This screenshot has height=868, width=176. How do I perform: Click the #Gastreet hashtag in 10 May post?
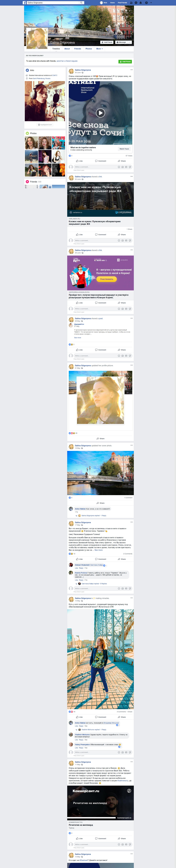pos(84,860)
